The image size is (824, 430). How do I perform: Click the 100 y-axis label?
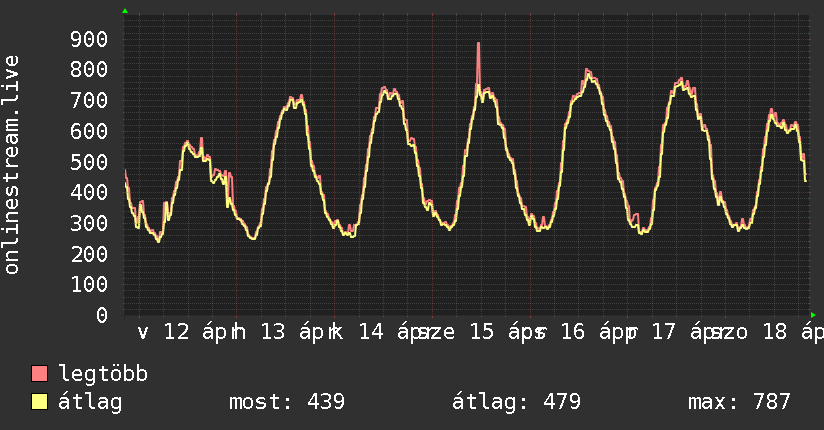[x=89, y=284]
